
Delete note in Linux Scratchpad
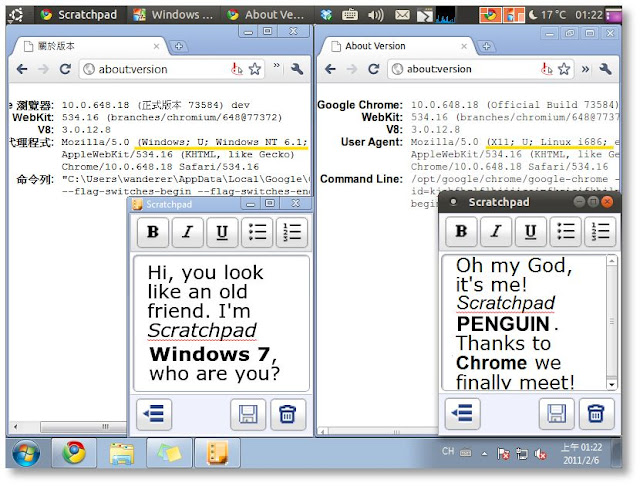click(x=596, y=414)
